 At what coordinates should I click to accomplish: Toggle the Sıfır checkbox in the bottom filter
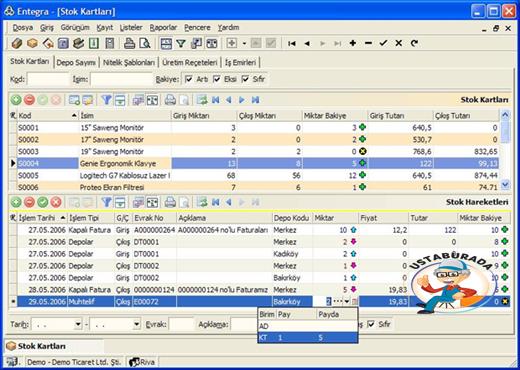(371, 324)
